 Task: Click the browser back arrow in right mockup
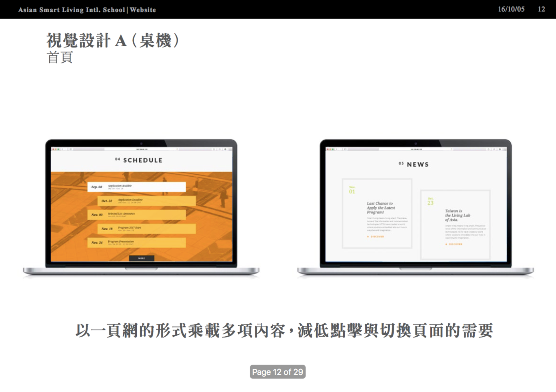coord(337,149)
